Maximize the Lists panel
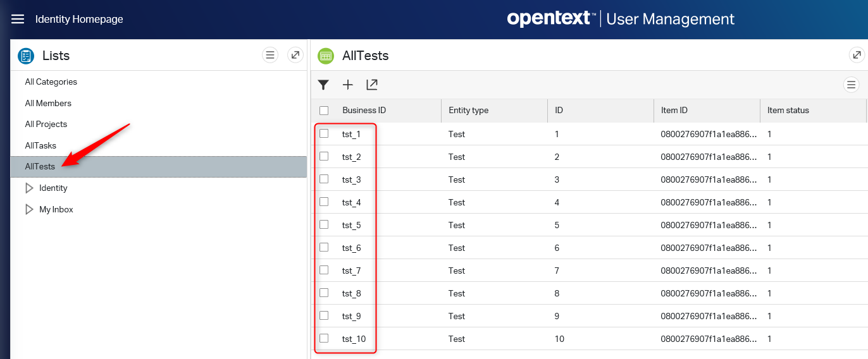This screenshot has width=868, height=359. tap(295, 55)
